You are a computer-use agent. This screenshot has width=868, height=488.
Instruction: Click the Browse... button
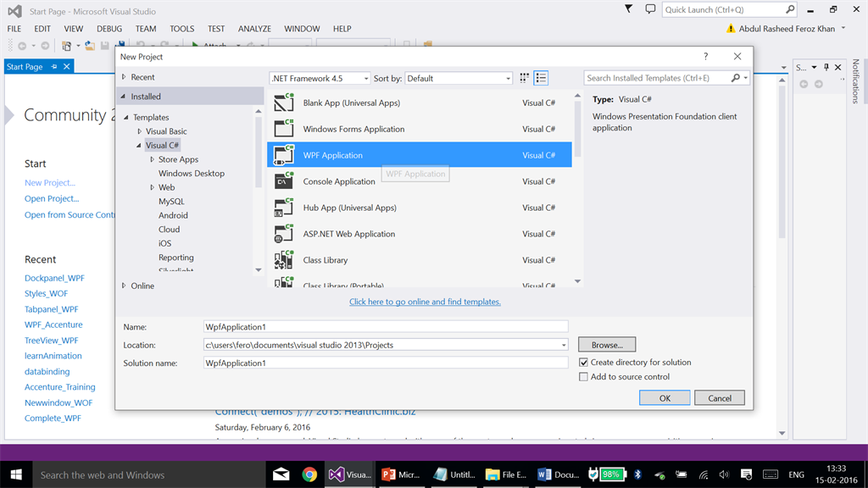click(607, 345)
